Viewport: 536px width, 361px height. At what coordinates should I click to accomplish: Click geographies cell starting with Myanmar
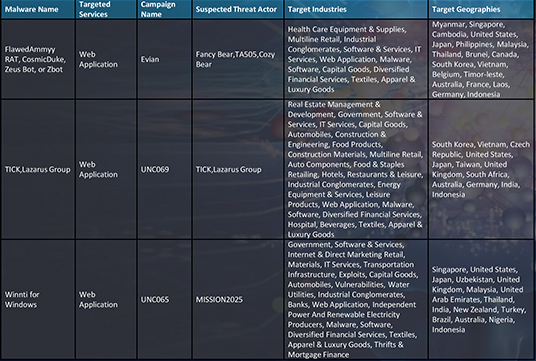(482, 59)
